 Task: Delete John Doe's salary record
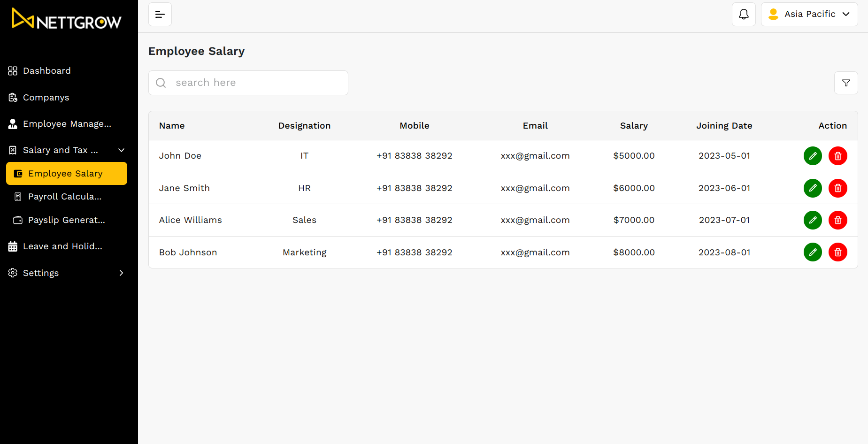click(837, 156)
